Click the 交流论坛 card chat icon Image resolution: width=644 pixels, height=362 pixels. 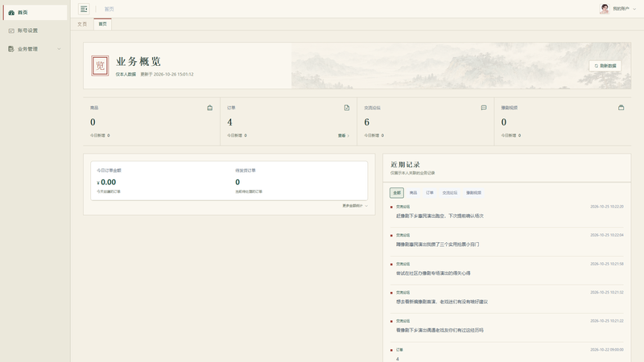[484, 108]
